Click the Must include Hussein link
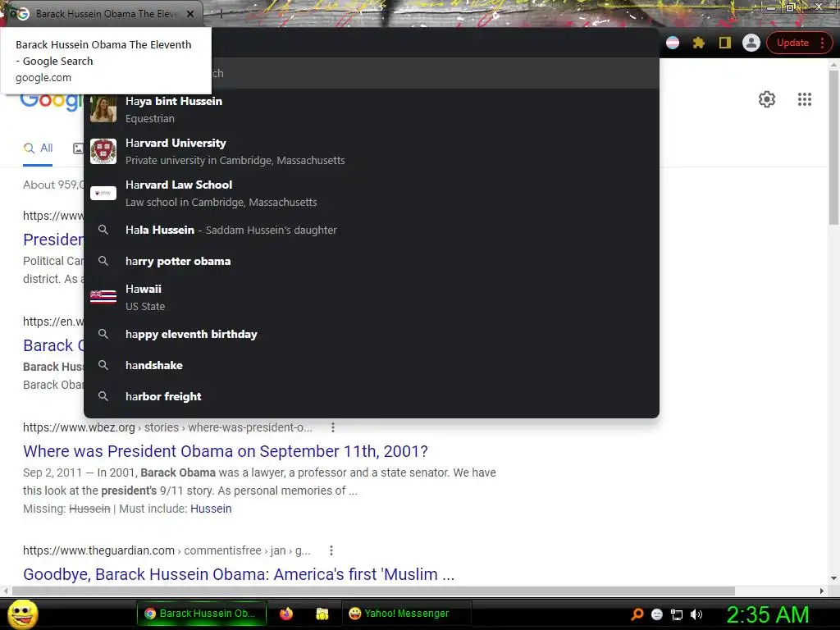 click(211, 509)
